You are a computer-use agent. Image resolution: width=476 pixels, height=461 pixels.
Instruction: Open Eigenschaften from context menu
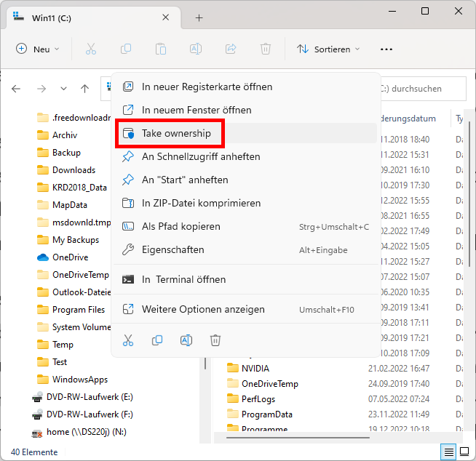pos(172,249)
